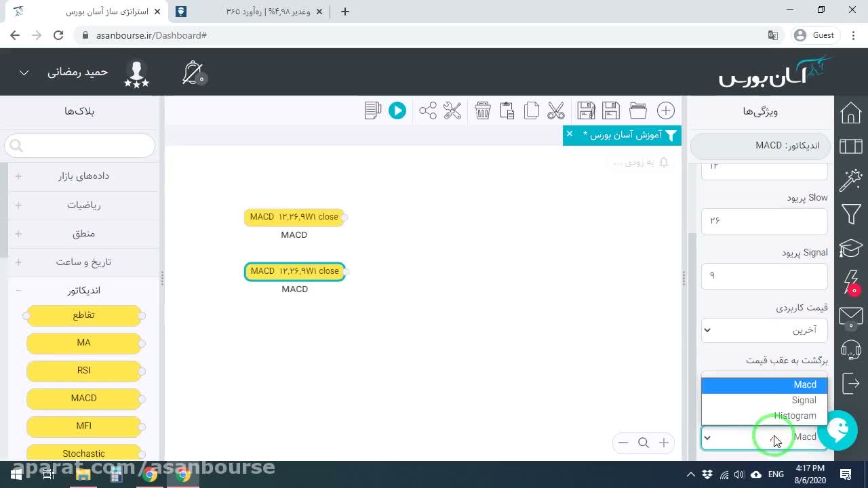Screen dimensions: 868x488
Task: Click the trash delete icon in toolbar
Action: [x=483, y=110]
